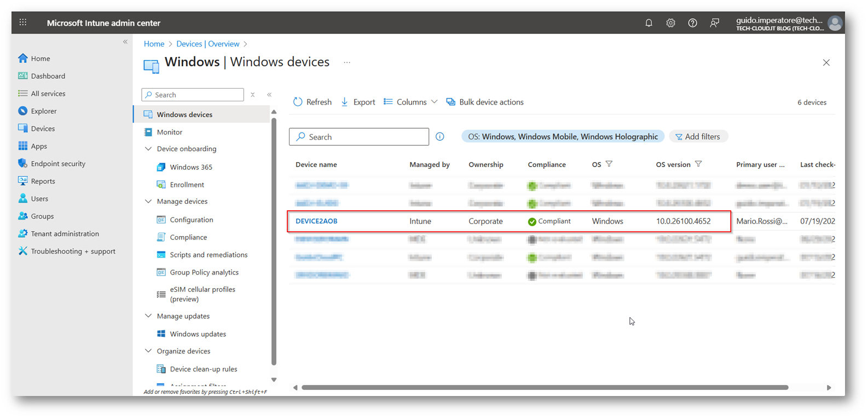This screenshot has width=868, height=419.
Task: Click the Explorer compass icon
Action: click(22, 111)
